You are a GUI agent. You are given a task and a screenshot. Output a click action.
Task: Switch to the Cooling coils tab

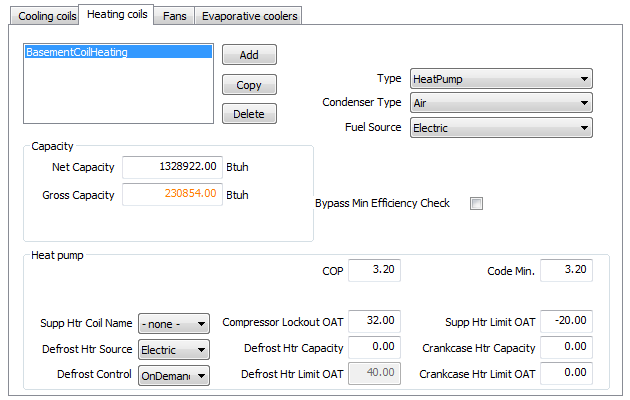click(x=40, y=16)
